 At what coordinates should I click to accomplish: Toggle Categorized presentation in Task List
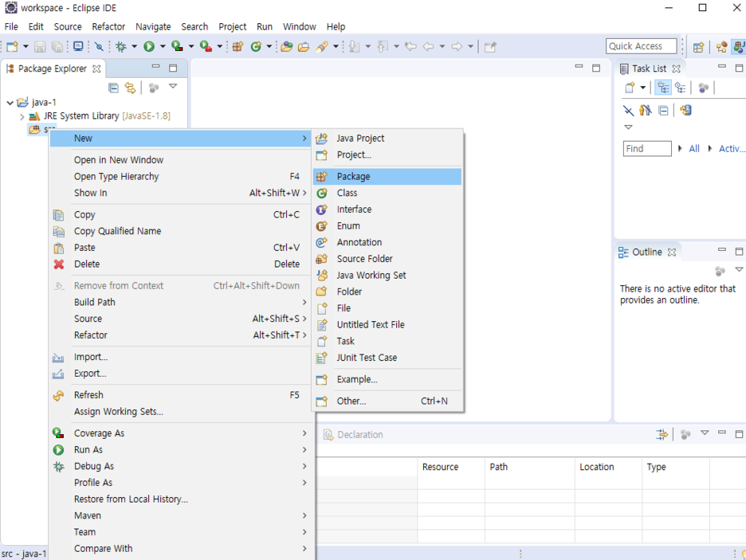point(663,88)
